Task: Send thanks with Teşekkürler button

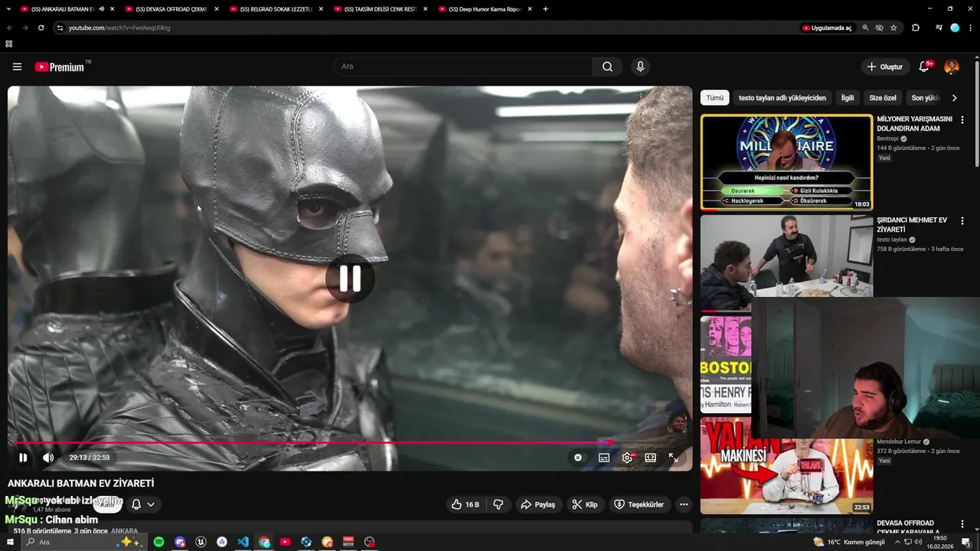Action: (x=639, y=504)
